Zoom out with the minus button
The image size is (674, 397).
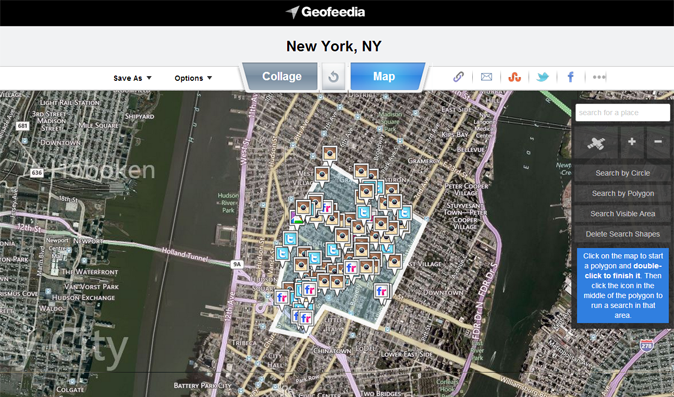(x=658, y=143)
